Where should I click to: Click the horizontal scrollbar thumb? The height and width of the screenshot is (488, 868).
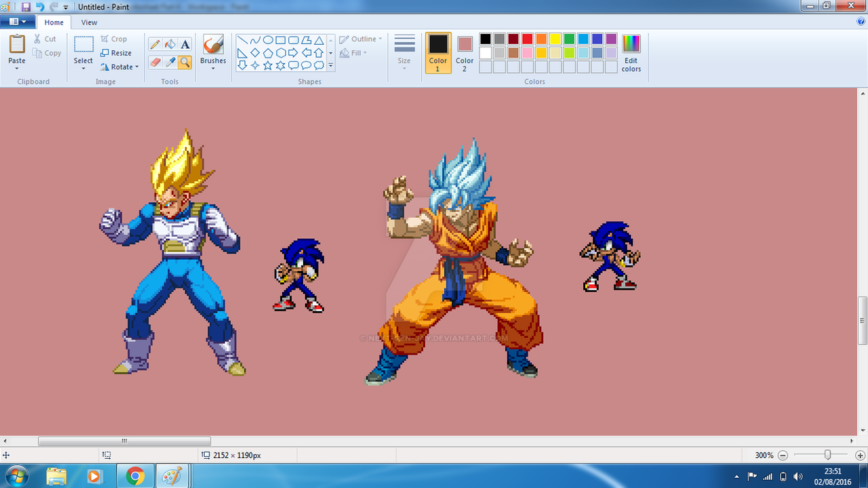point(124,441)
